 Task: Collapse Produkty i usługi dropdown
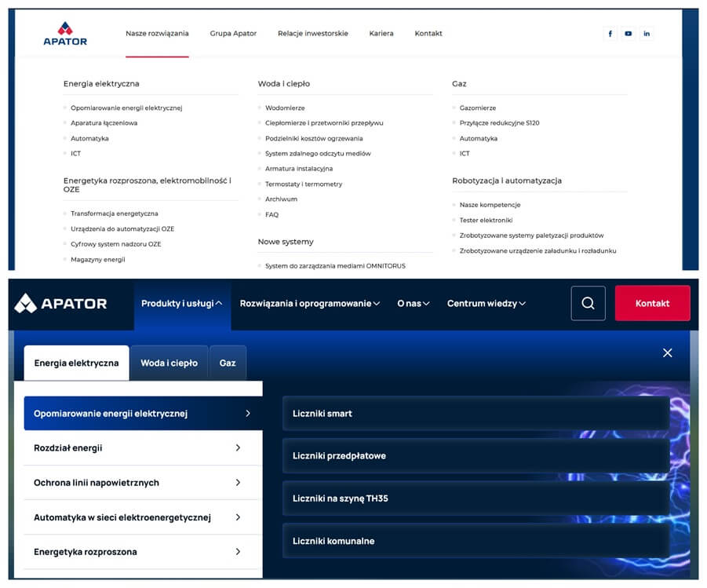(x=182, y=303)
